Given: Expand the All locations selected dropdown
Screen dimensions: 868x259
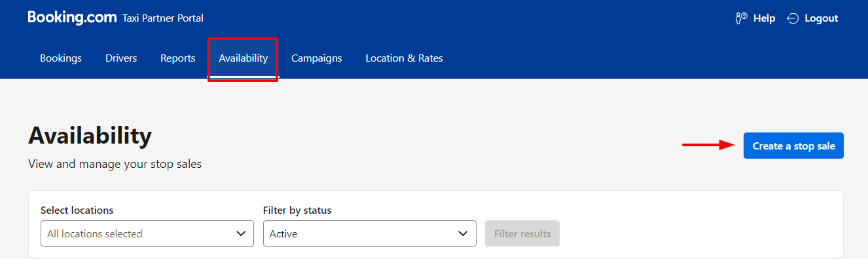Looking at the screenshot, I should (x=147, y=233).
